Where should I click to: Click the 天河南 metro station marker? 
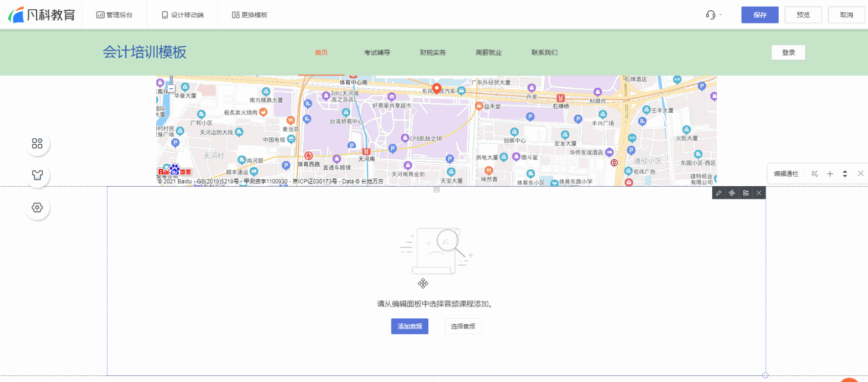click(366, 151)
